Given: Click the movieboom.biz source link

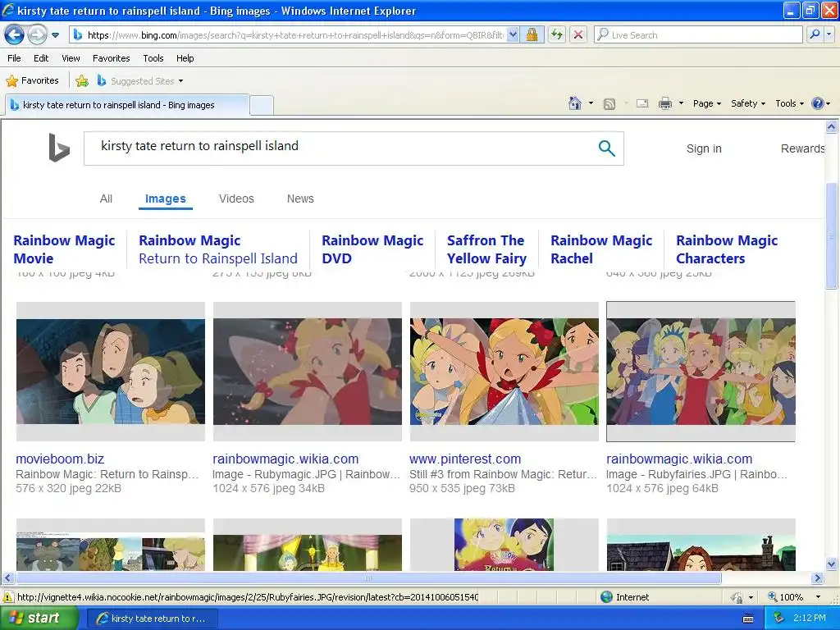Looking at the screenshot, I should (x=60, y=459).
